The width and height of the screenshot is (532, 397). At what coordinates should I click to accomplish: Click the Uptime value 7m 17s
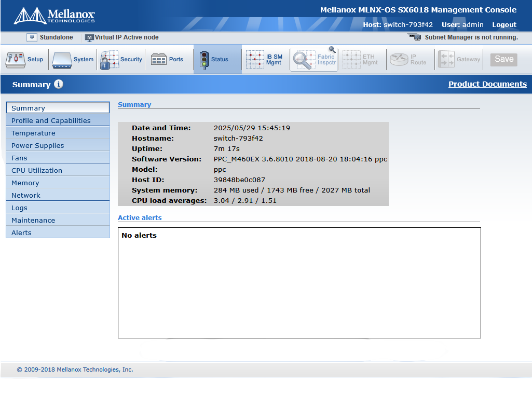(x=227, y=149)
